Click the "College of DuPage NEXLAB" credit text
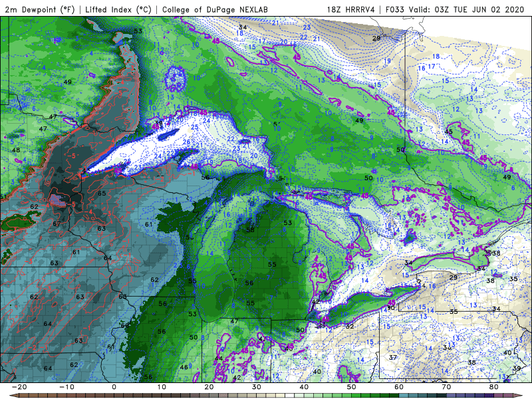 pyautogui.click(x=215, y=10)
